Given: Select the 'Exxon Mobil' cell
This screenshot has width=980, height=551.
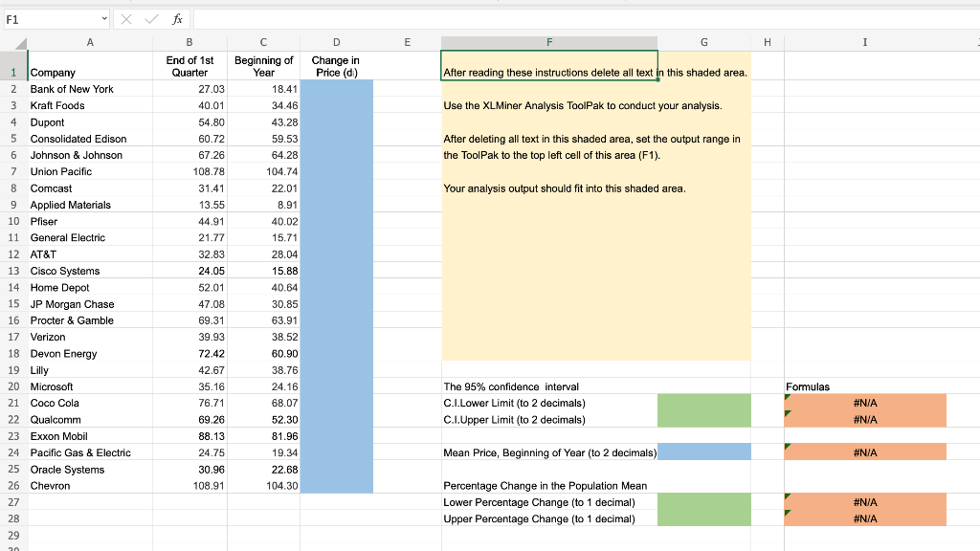Looking at the screenshot, I should point(90,436).
